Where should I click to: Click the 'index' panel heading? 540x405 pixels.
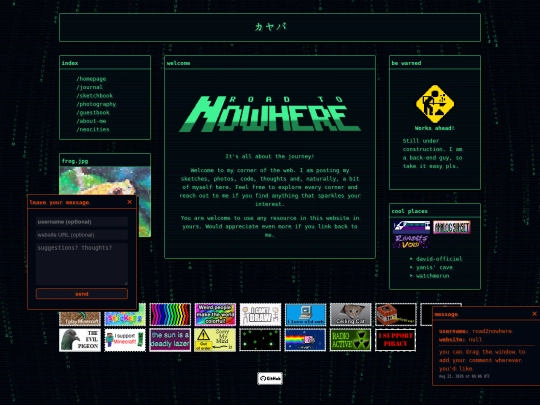click(70, 63)
